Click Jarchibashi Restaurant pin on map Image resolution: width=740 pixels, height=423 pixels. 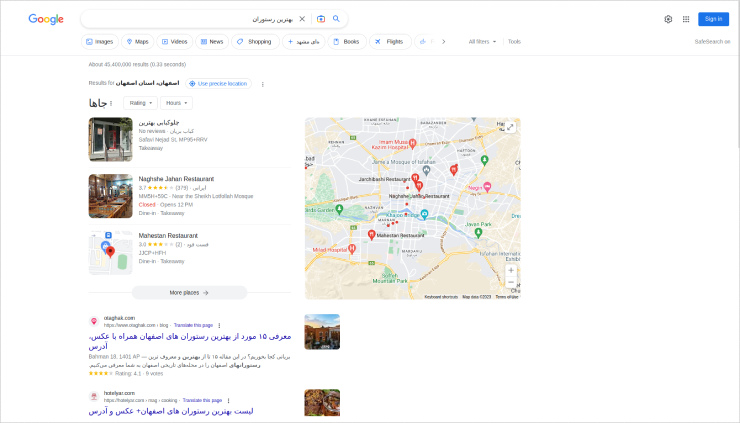click(415, 178)
